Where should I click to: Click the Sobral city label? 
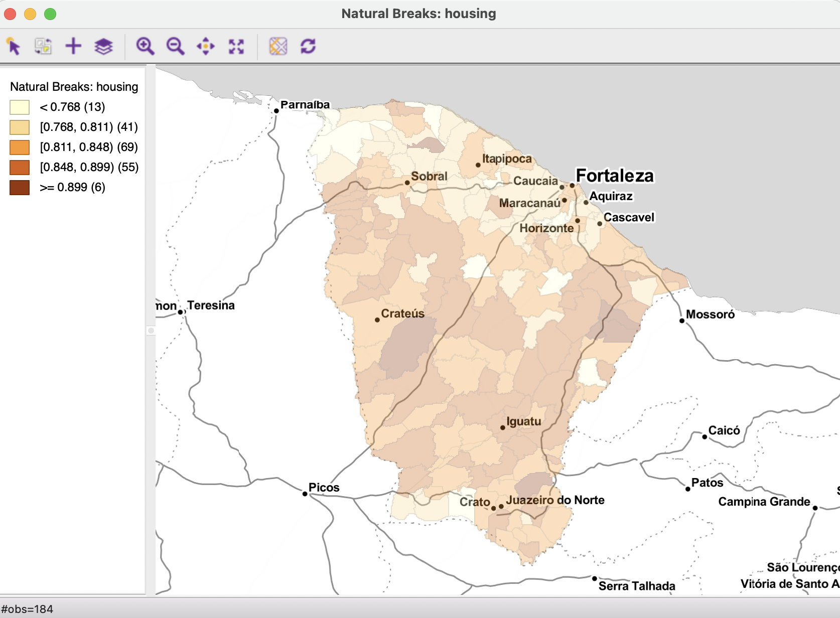coord(429,176)
